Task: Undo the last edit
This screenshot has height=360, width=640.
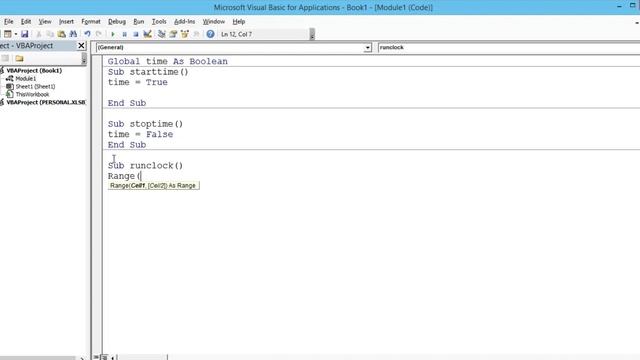Action: pos(87,34)
